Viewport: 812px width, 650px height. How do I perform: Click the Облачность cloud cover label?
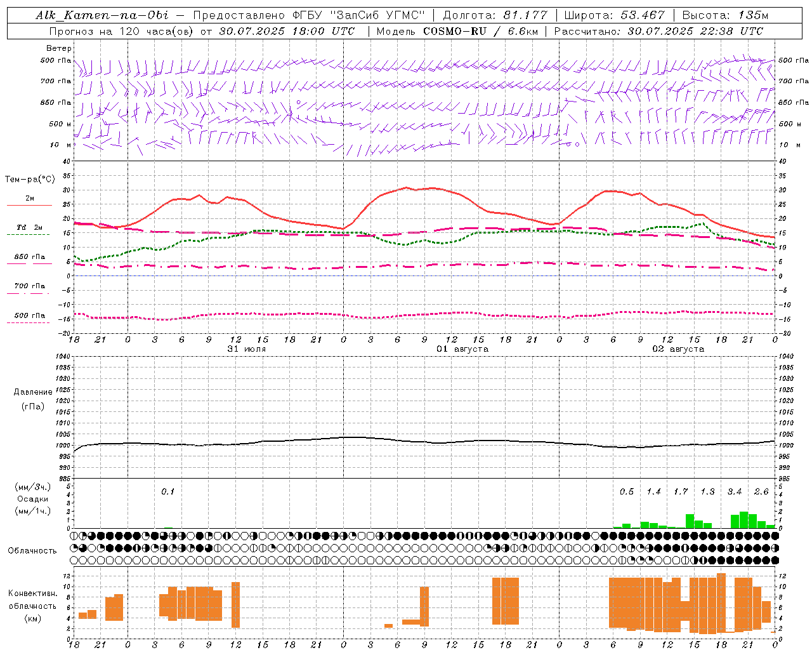coord(32,551)
